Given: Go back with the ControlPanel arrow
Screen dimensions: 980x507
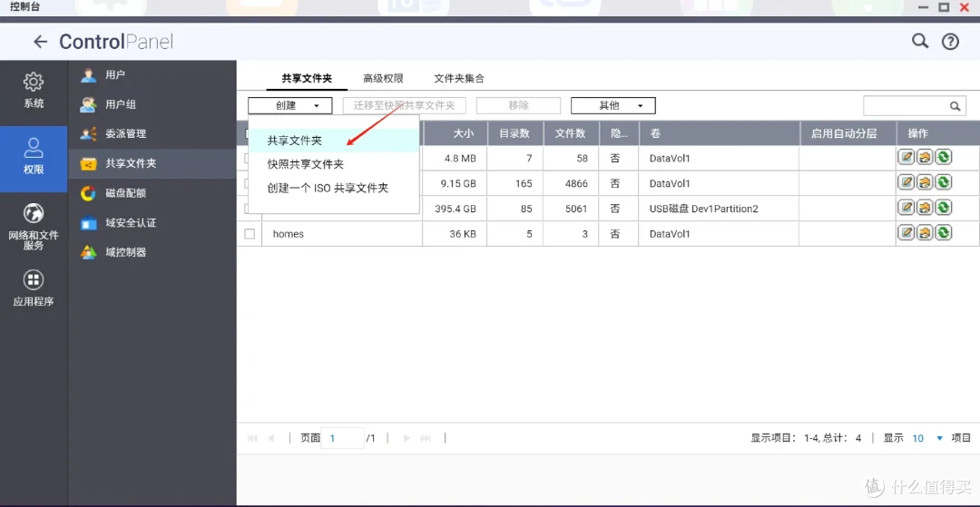Looking at the screenshot, I should [40, 42].
